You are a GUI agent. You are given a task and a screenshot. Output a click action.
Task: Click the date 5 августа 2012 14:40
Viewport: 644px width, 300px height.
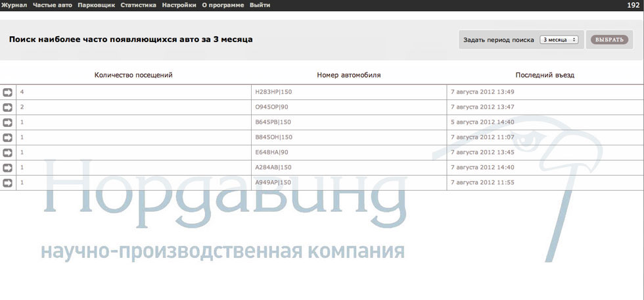(x=482, y=122)
